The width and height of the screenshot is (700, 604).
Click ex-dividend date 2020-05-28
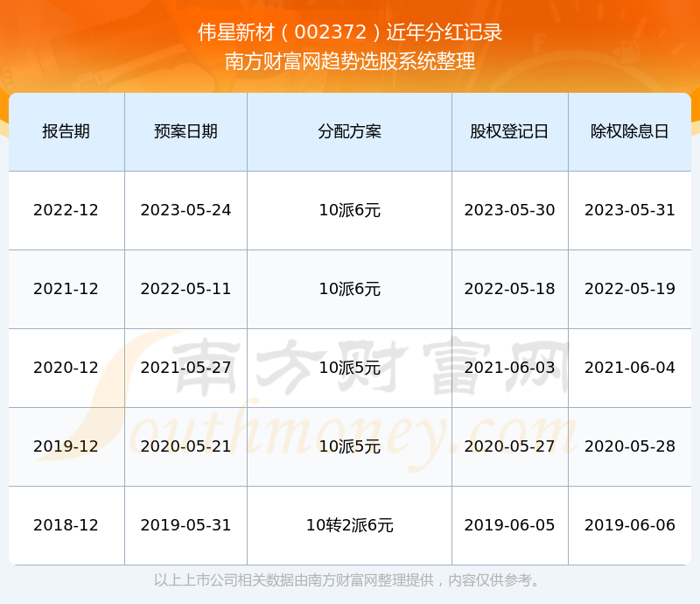point(629,446)
